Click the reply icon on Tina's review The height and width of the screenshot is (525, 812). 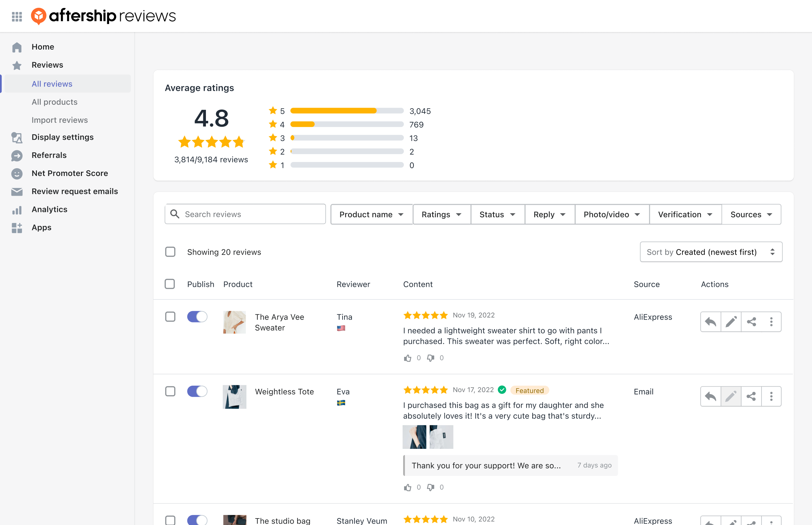click(710, 321)
